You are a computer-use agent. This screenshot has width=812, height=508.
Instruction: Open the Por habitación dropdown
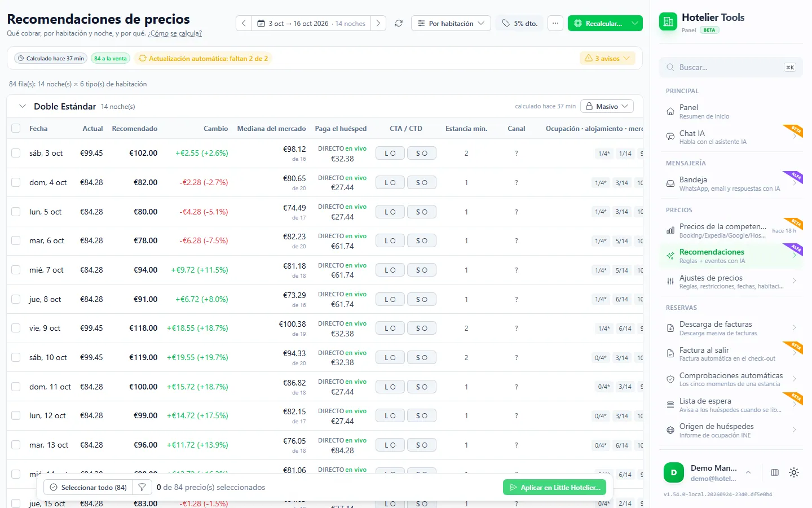[451, 23]
